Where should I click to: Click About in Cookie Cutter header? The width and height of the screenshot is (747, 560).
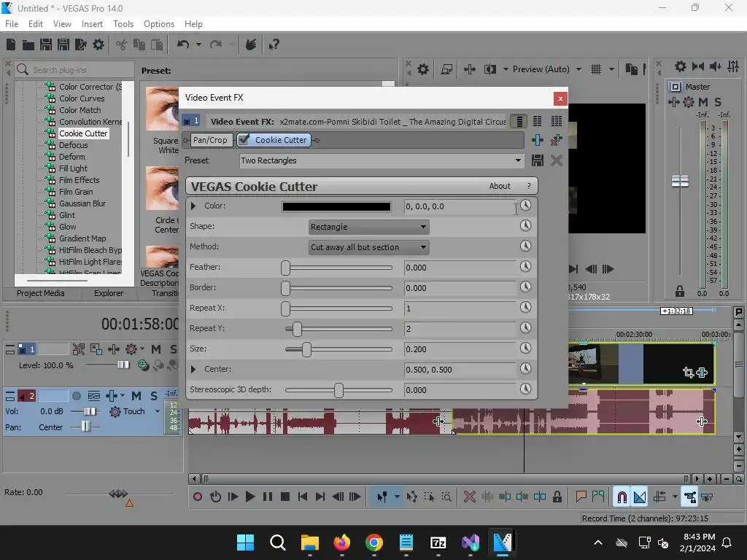tap(499, 186)
